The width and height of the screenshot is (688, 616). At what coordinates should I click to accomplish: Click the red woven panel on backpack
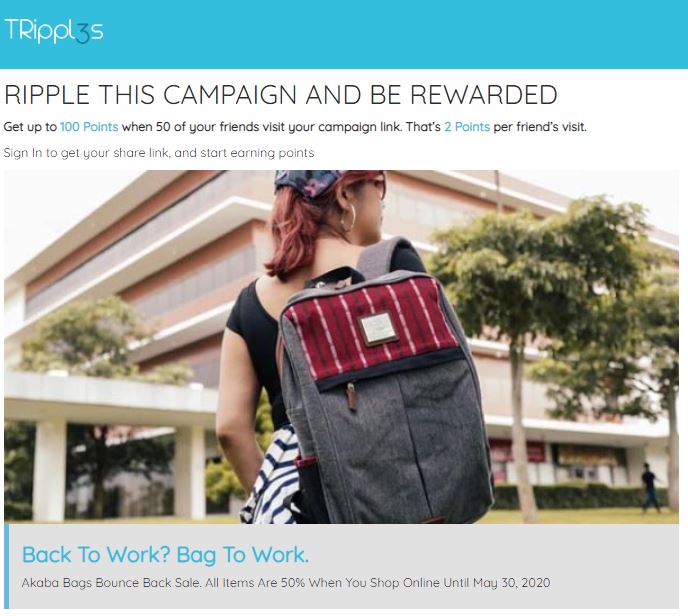[x=371, y=328]
